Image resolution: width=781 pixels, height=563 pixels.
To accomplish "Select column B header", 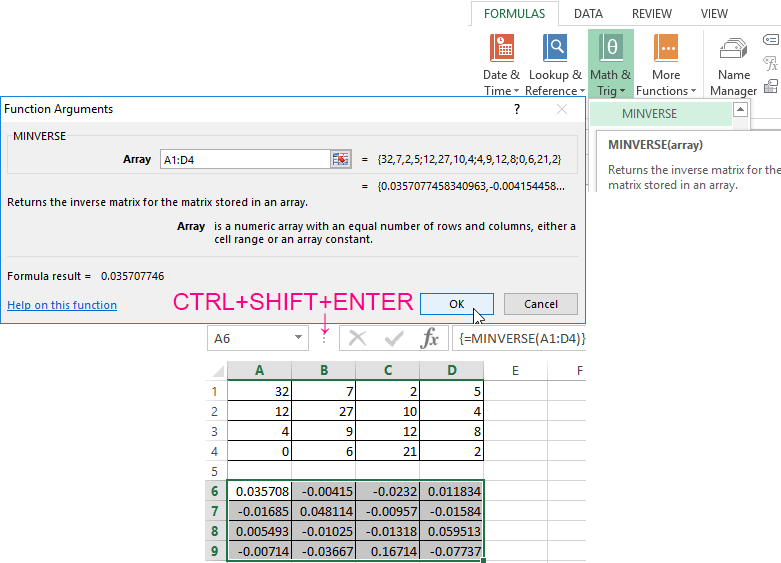I will (323, 371).
